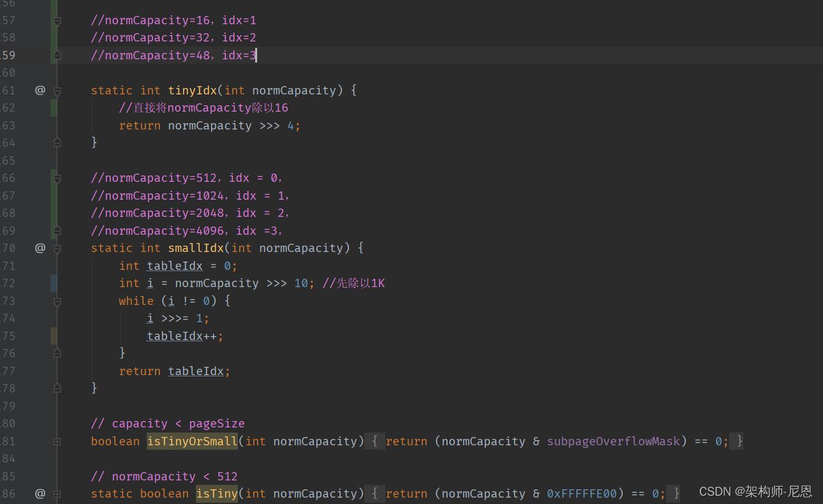Fold the comment block starting at normCapacity=16
Viewport: 823px width, 504px height.
tap(57, 21)
